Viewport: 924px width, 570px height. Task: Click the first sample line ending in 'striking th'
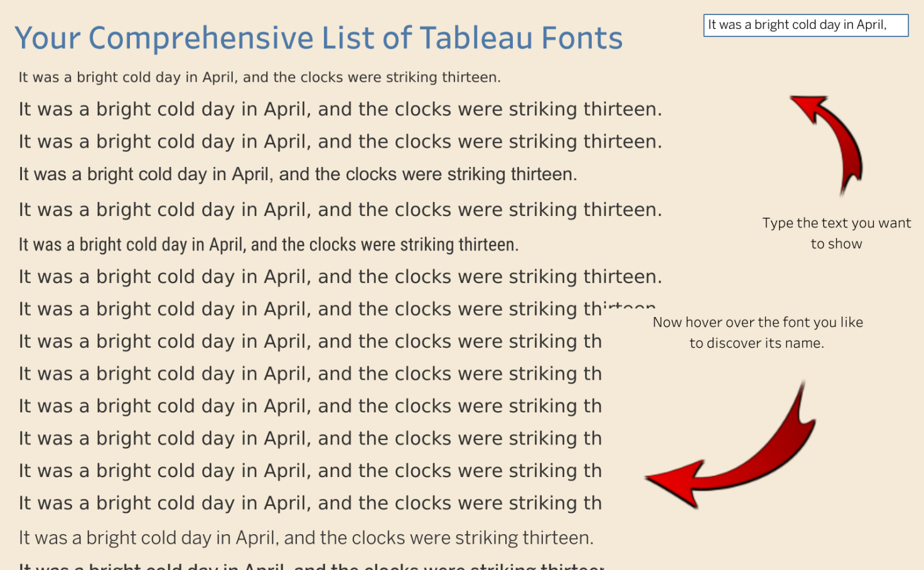(310, 341)
